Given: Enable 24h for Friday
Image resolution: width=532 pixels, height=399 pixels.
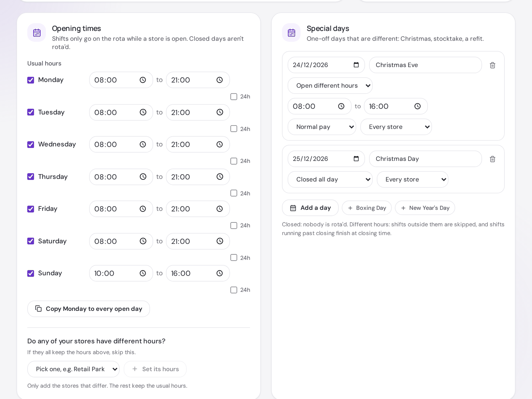Looking at the screenshot, I should (x=234, y=225).
